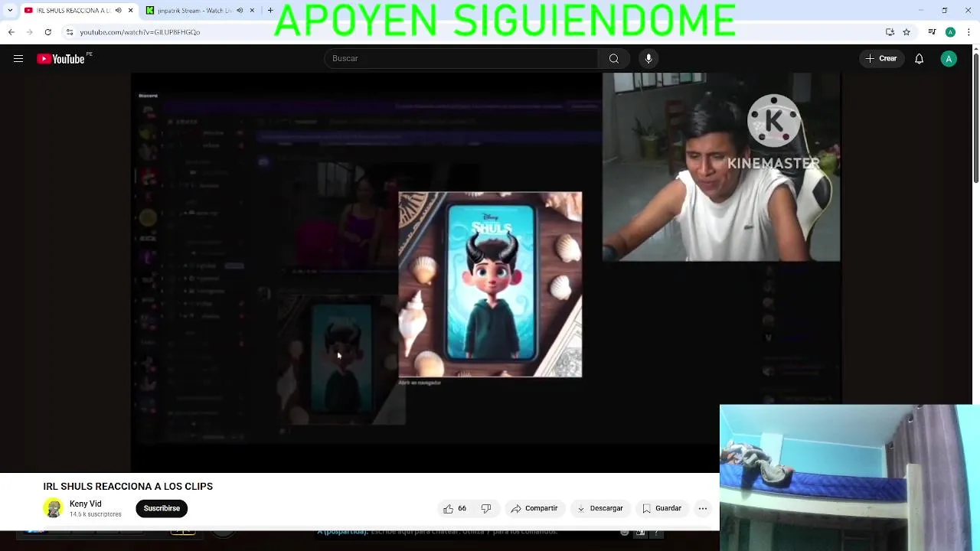This screenshot has width=980, height=551.
Task: Click the magnifier search button
Action: coord(614,59)
